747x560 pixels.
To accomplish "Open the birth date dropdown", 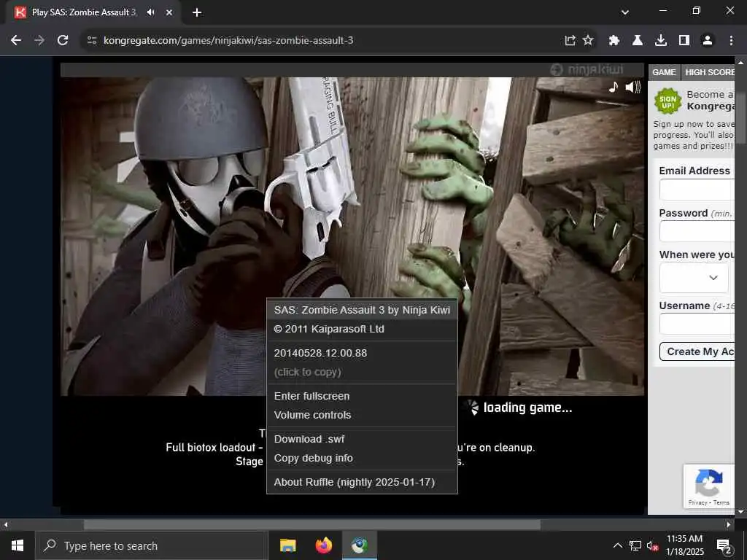I will tap(694, 278).
